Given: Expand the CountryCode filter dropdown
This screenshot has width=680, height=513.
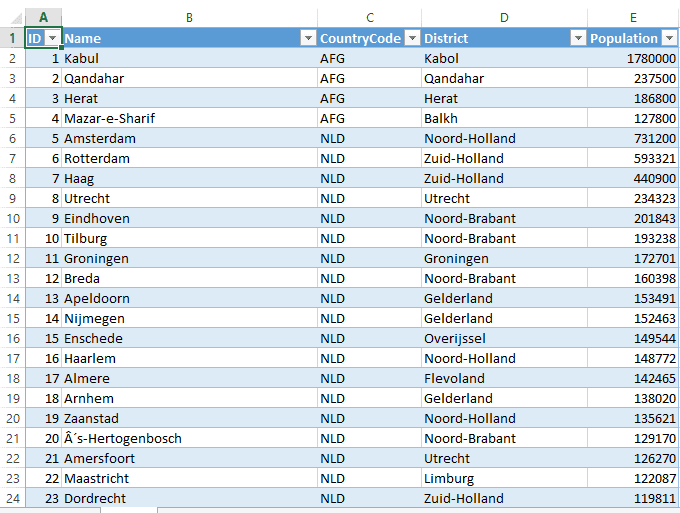Looking at the screenshot, I should [411, 38].
